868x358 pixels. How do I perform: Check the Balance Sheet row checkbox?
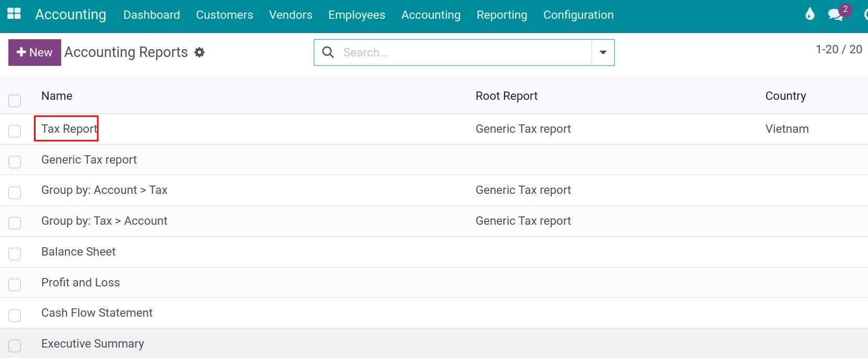tap(15, 253)
